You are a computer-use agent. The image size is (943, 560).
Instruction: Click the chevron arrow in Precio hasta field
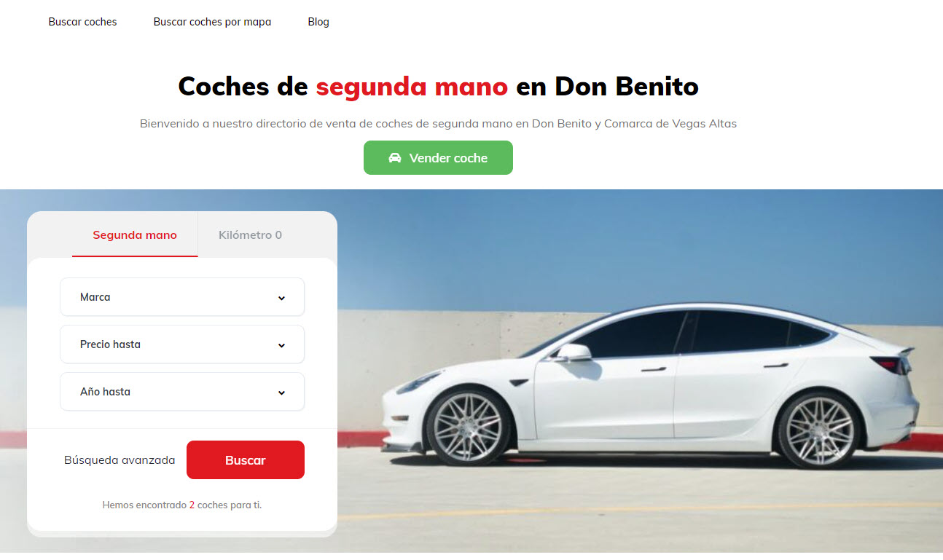click(281, 345)
